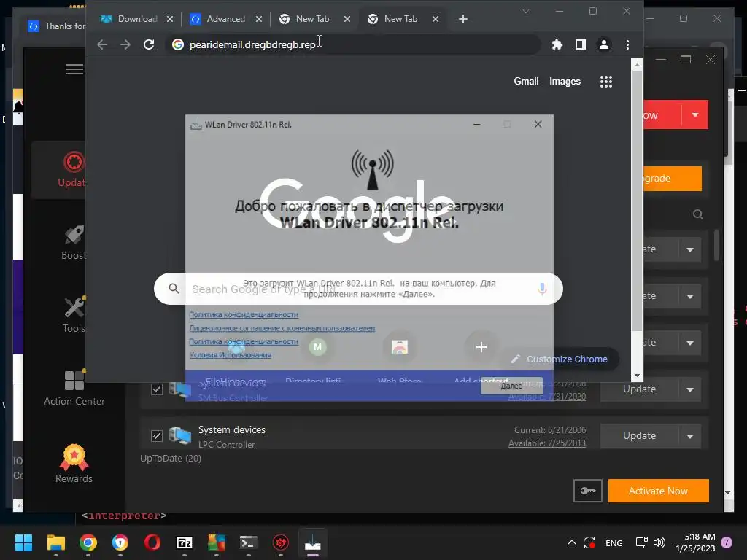This screenshot has width=747, height=560.
Task: Open Лицензионное соглашение link in installer
Action: [282, 328]
